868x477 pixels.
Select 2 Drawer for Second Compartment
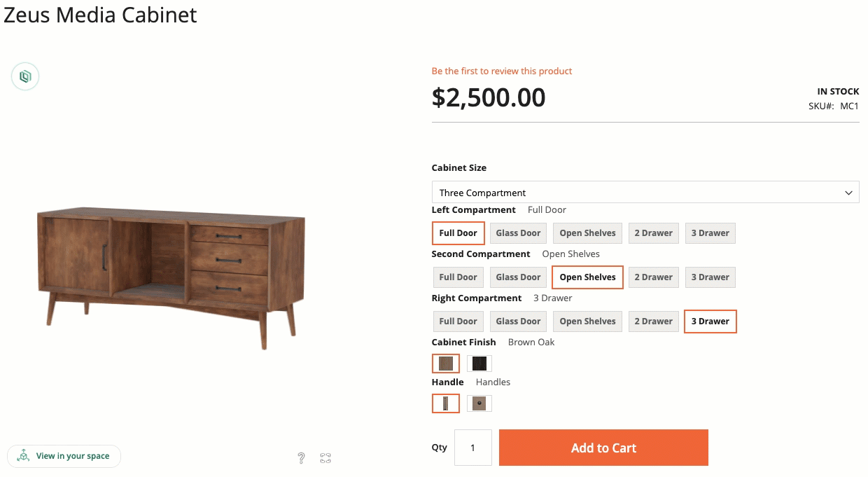[653, 277]
